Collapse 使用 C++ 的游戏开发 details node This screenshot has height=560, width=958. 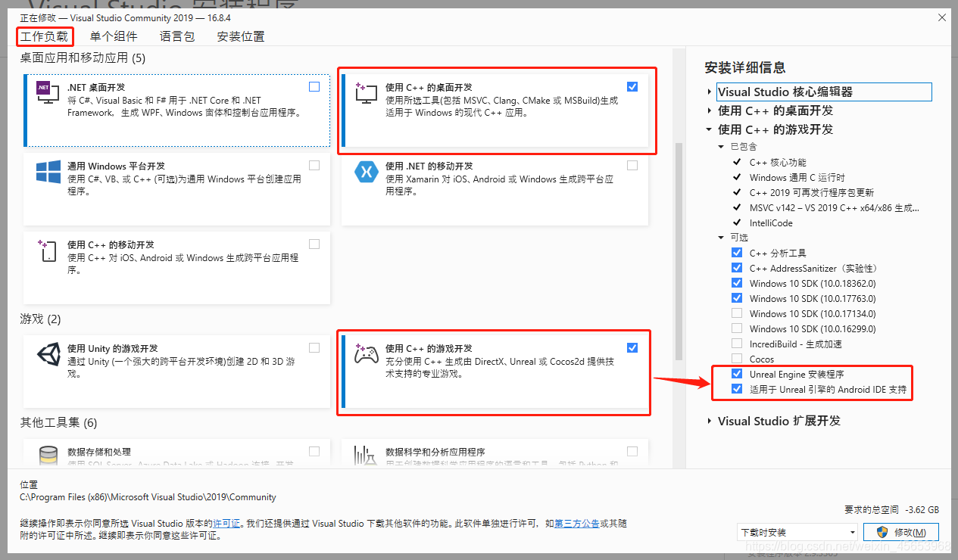point(710,129)
